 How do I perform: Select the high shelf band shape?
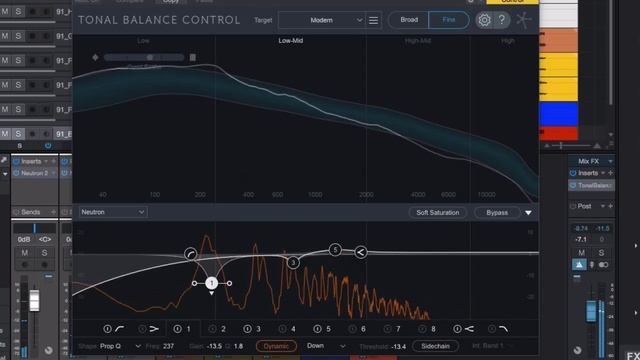(x=469, y=329)
